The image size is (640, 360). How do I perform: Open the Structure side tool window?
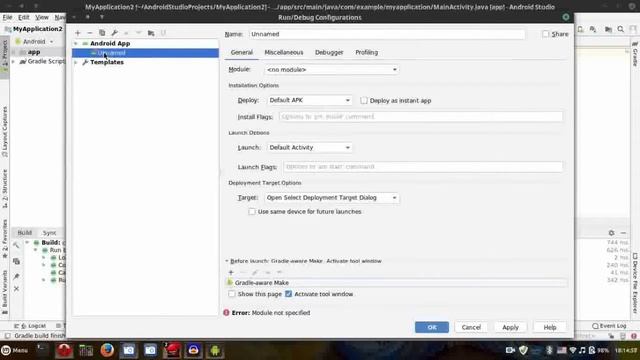pyautogui.click(x=5, y=189)
